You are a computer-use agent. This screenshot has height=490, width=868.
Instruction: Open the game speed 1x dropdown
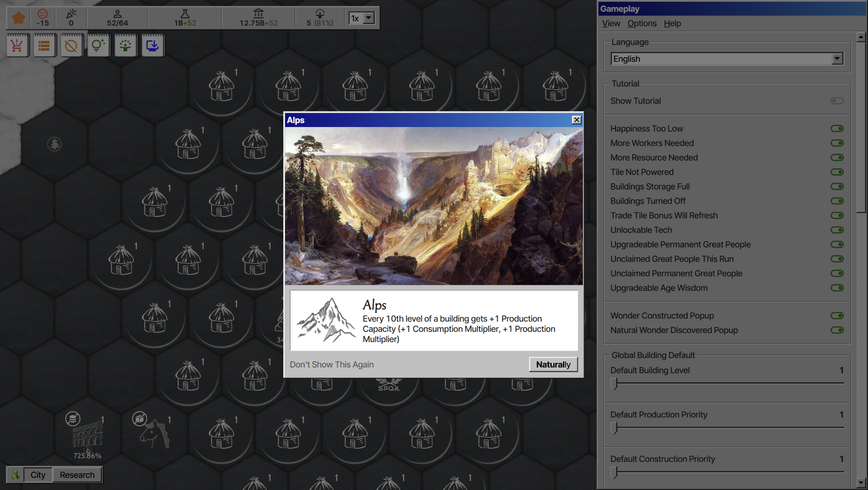pos(362,18)
